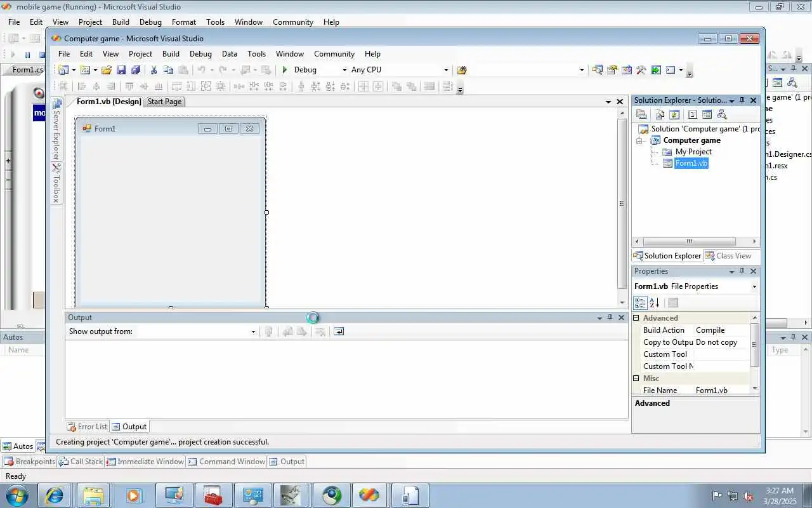Open the Server Explorer side tab
The image size is (812, 508).
point(56,130)
